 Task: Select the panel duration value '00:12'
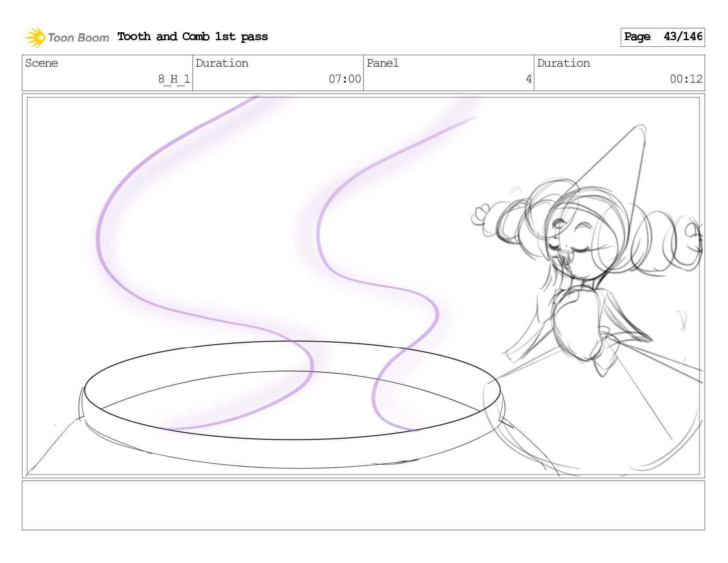point(686,79)
